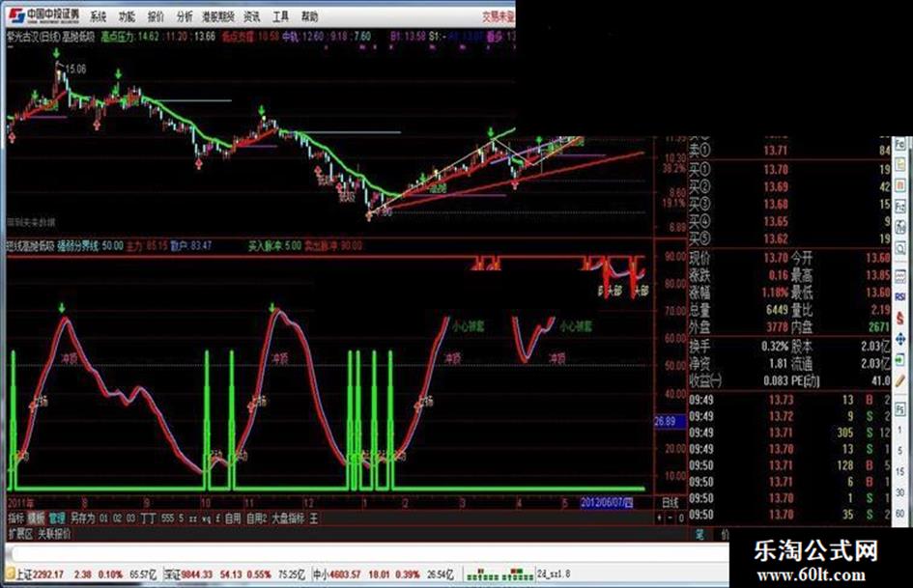
Task: Select the 555 template
Action: (x=168, y=518)
